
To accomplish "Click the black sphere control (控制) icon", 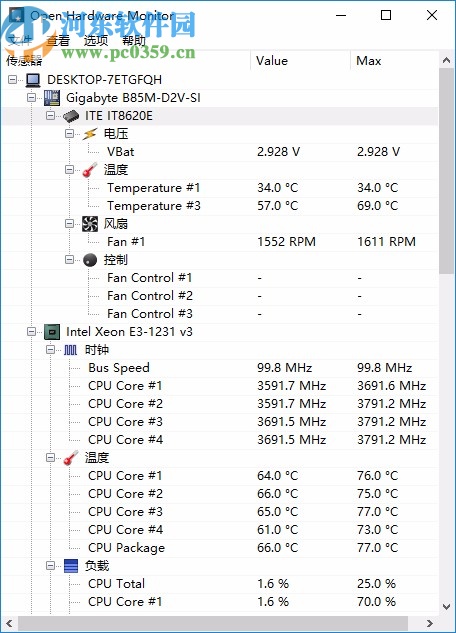I will tap(90, 260).
